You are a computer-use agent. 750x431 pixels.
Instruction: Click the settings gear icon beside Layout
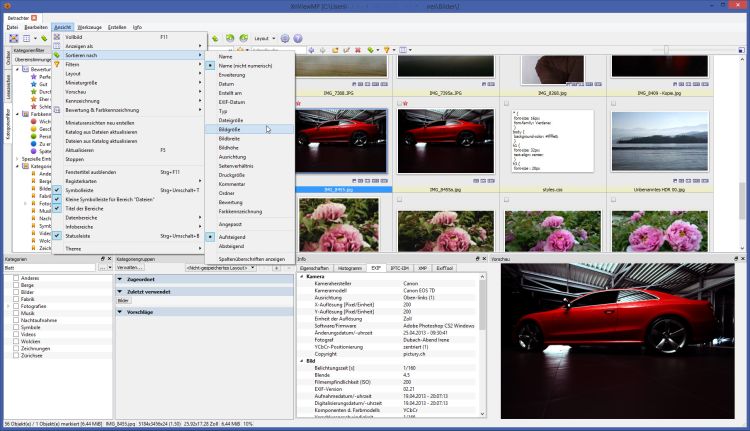click(284, 38)
